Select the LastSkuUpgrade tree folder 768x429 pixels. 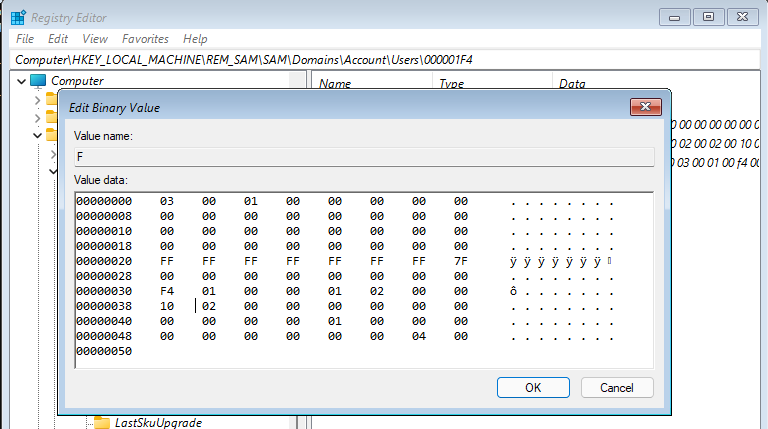pos(158,423)
